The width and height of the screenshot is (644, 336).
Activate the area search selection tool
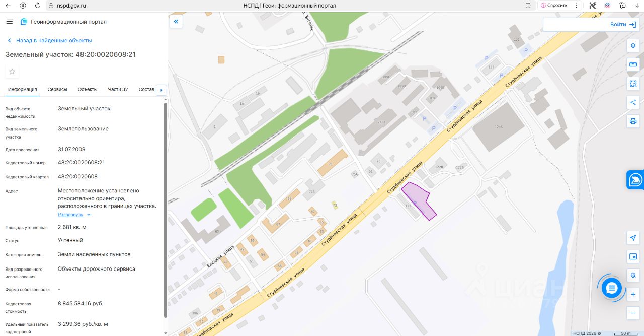click(x=633, y=84)
